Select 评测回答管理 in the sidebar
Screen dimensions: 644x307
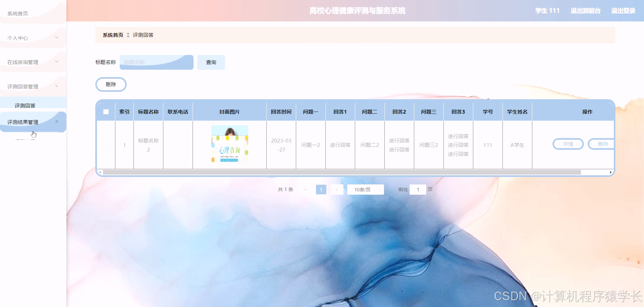point(22,86)
